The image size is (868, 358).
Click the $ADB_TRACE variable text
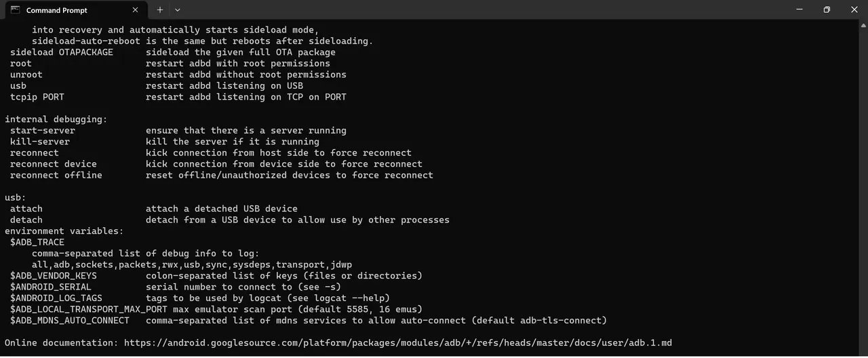(37, 243)
